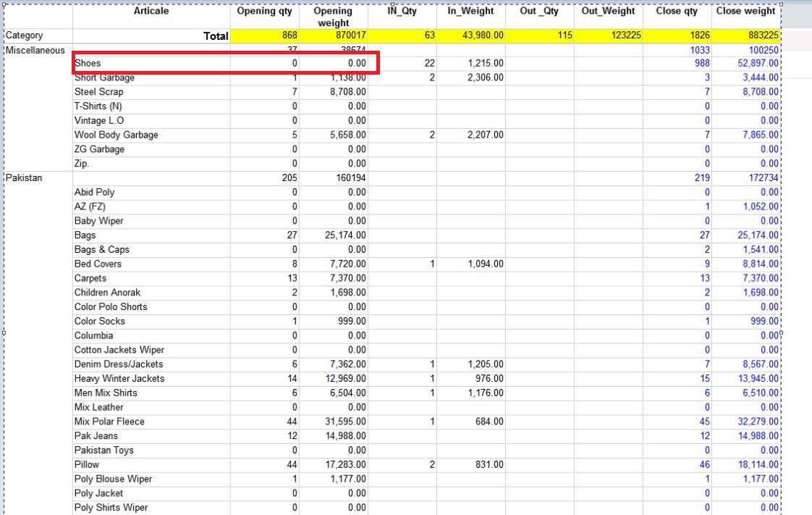The width and height of the screenshot is (812, 515).
Task: Click the bold Total label cell
Action: (x=216, y=35)
